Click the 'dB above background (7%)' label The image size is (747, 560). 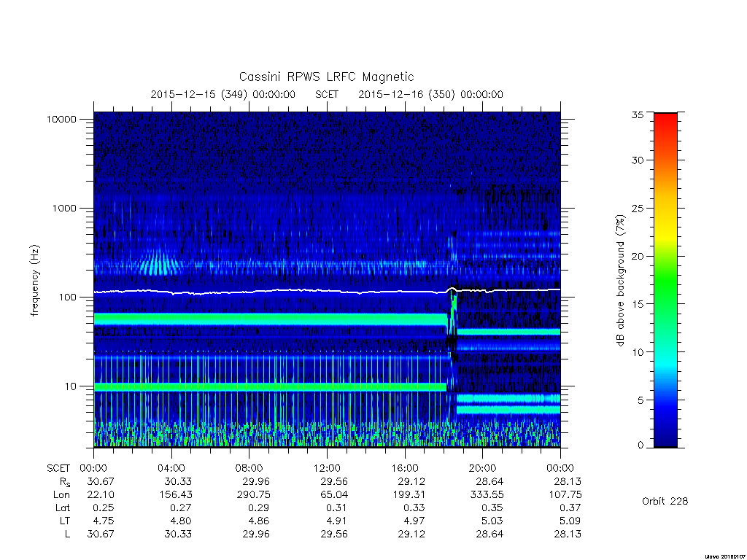pos(620,281)
